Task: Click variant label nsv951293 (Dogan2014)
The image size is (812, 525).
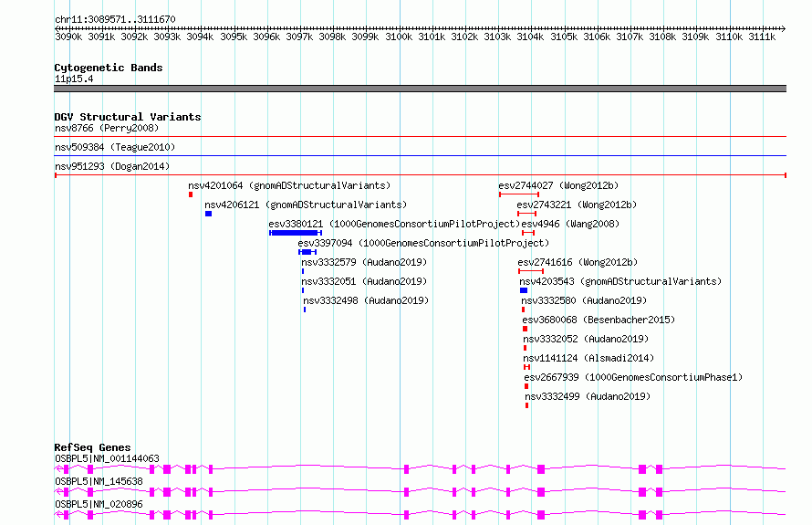Action: pos(112,166)
